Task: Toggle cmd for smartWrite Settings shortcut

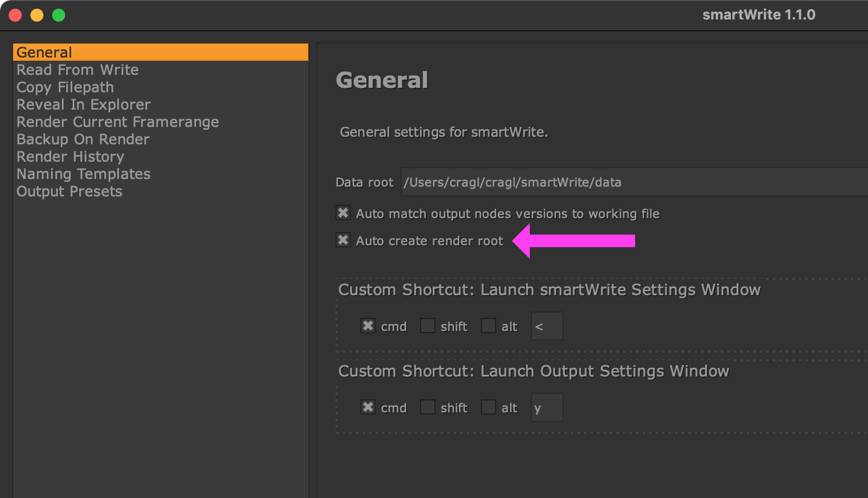Action: 368,325
